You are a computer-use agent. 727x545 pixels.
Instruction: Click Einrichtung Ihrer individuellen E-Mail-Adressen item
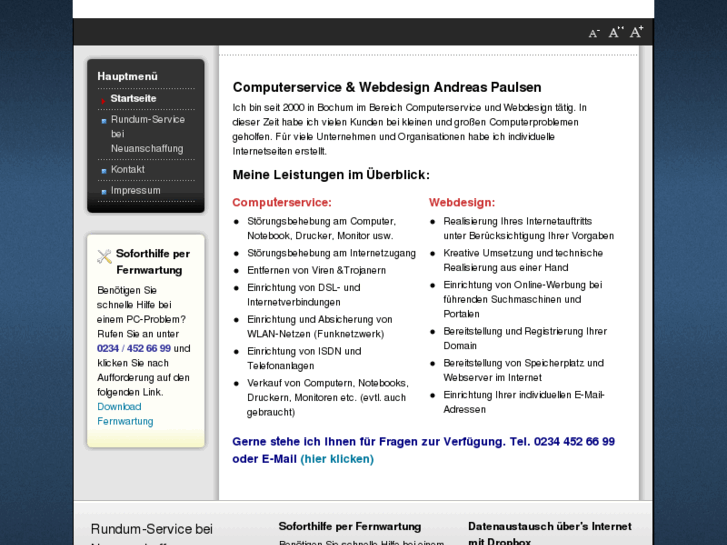point(524,402)
